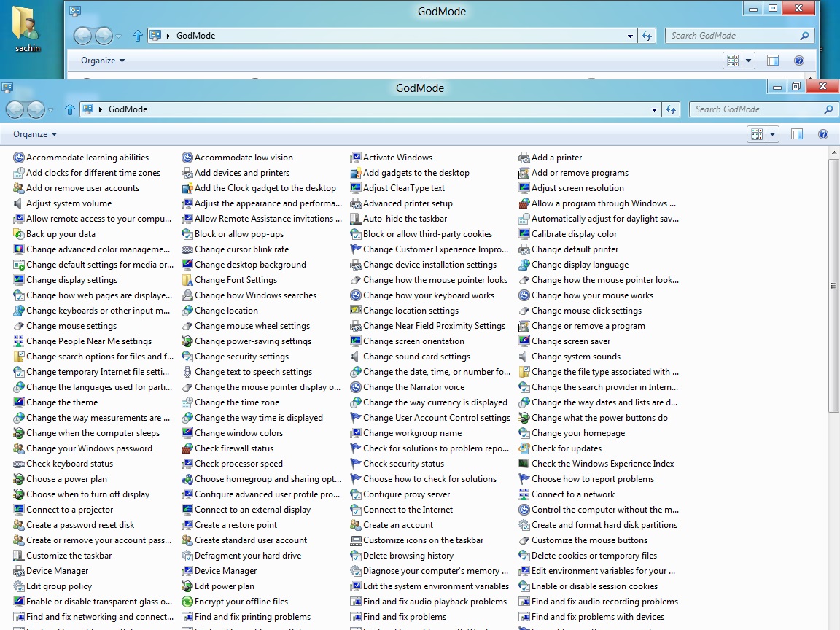This screenshot has height=630, width=840.
Task: Click the Check the Windows Experience Index icon
Action: (x=524, y=464)
